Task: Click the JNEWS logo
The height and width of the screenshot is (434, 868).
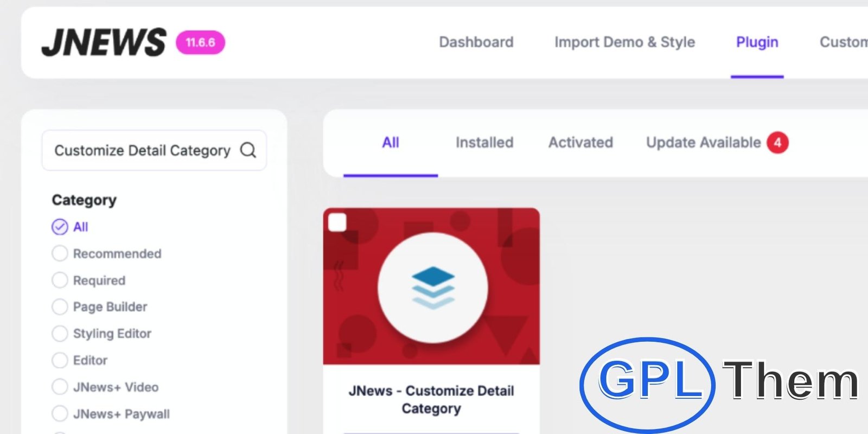Action: 104,42
